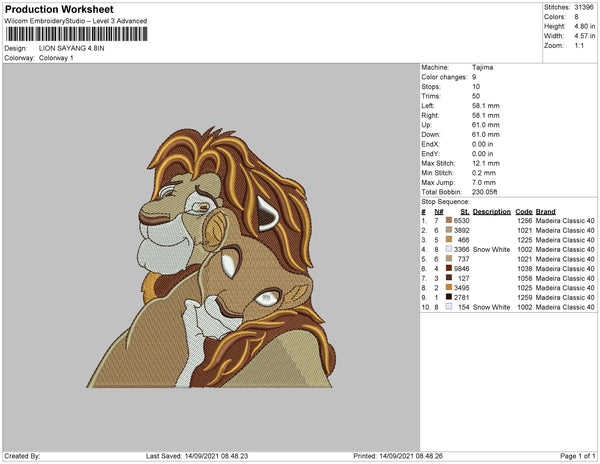This screenshot has width=600, height=464.
Task: Click 'Wilcom EmbroideryStudio – Level 3 Advanced' text
Action: pyautogui.click(x=76, y=21)
